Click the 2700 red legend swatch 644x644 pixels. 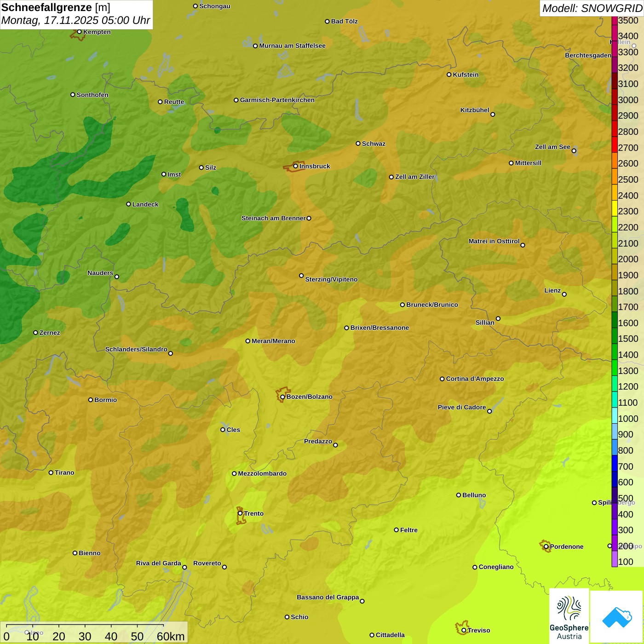[615, 144]
